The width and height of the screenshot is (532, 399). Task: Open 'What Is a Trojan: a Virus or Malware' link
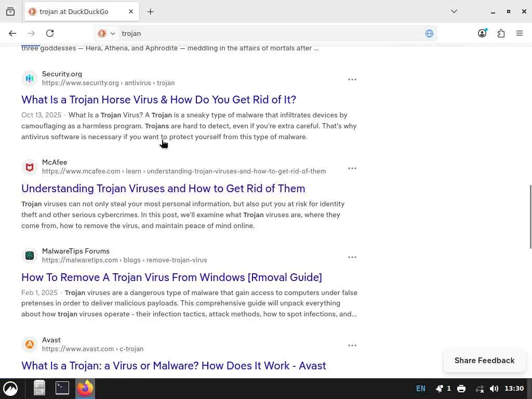coord(174,365)
